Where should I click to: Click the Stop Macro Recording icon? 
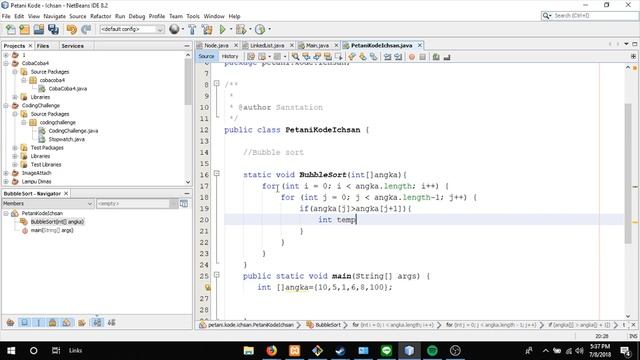click(x=422, y=57)
